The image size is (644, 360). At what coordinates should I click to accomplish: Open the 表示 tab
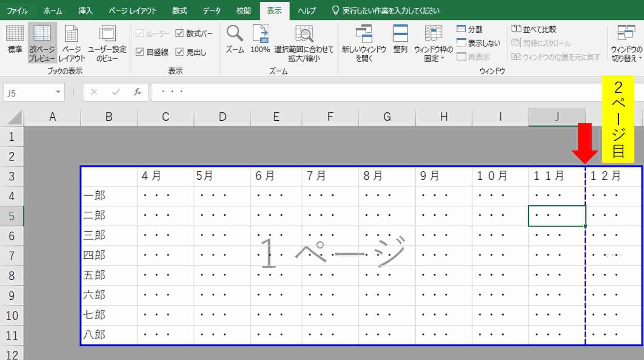[274, 11]
